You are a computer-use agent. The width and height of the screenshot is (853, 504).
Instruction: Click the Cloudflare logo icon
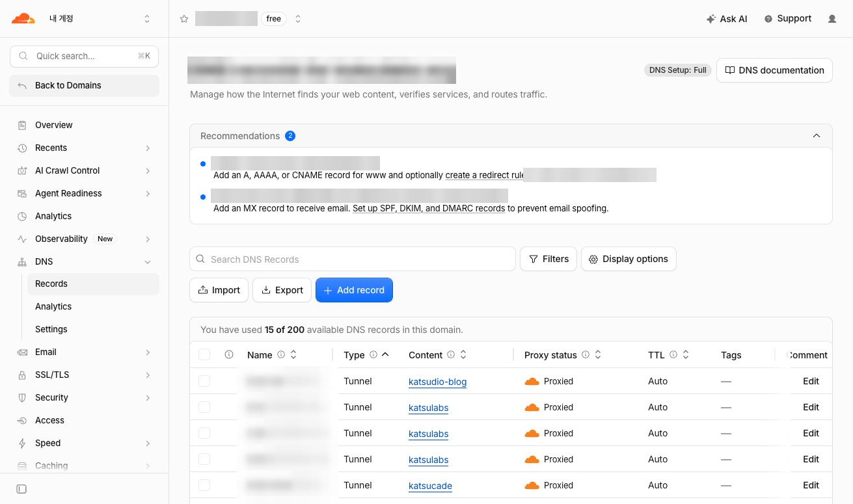(x=23, y=19)
